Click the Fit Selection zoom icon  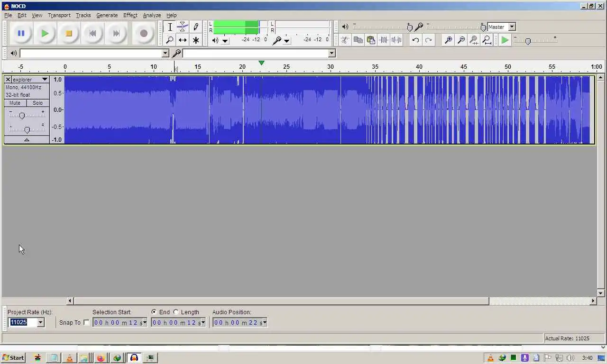(474, 40)
